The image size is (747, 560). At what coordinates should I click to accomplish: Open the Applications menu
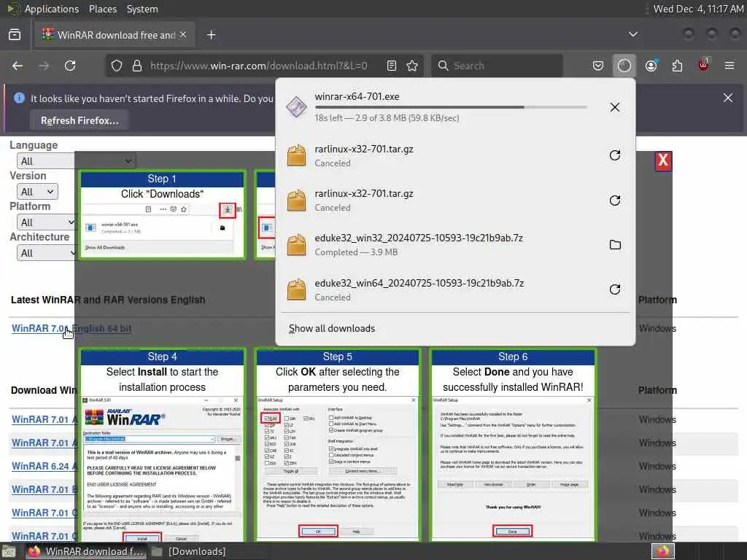(x=52, y=9)
